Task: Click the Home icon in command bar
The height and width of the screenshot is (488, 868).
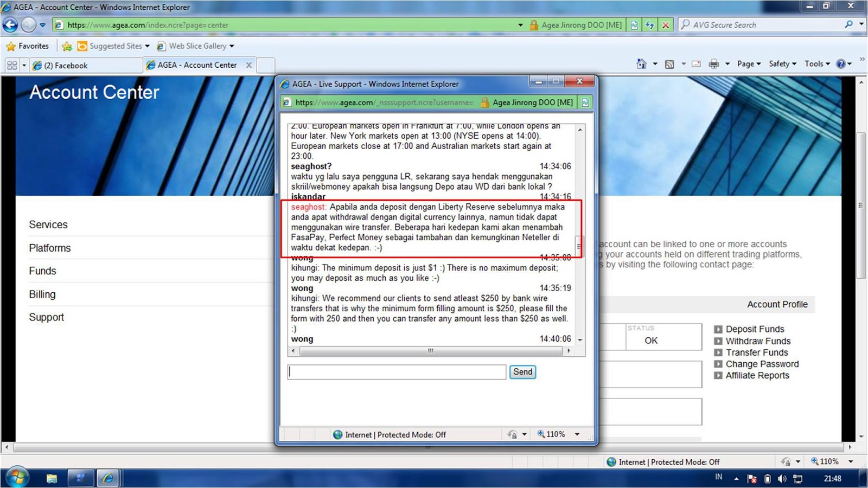Action: click(x=641, y=64)
